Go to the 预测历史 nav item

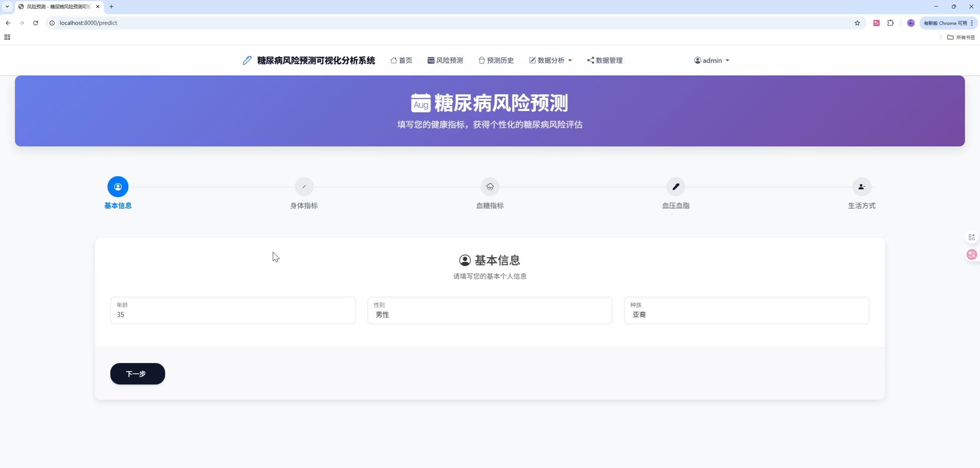click(x=496, y=60)
